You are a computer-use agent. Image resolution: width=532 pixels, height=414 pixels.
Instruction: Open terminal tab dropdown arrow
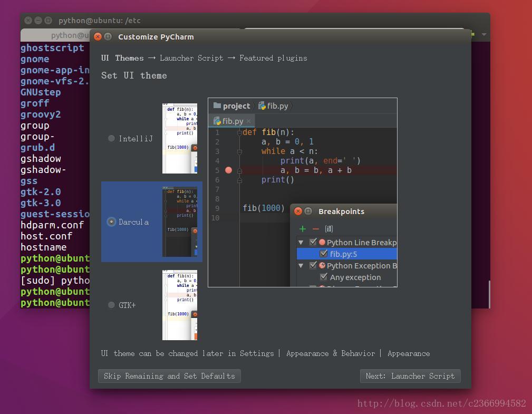tap(484, 34)
